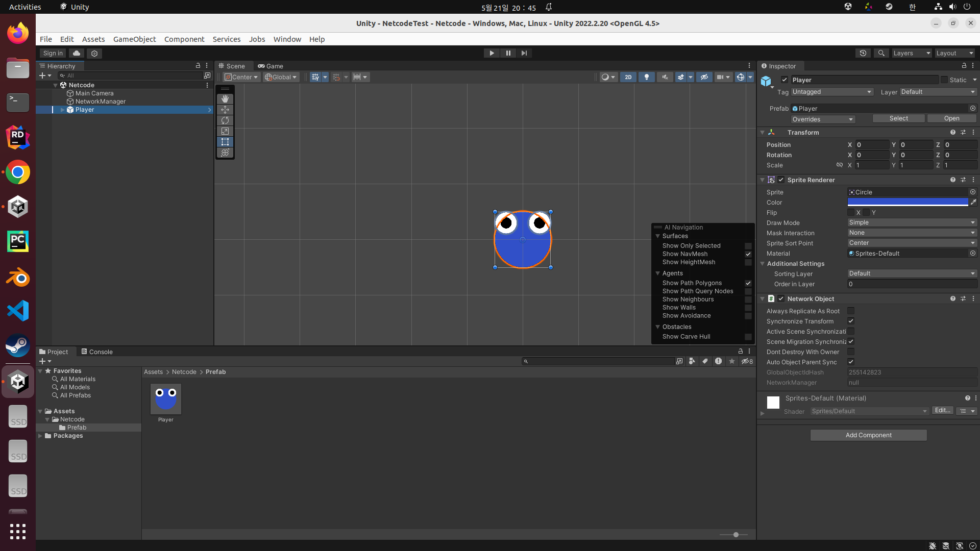
Task: Select the Scale tool in Scene toolbar
Action: click(x=225, y=131)
